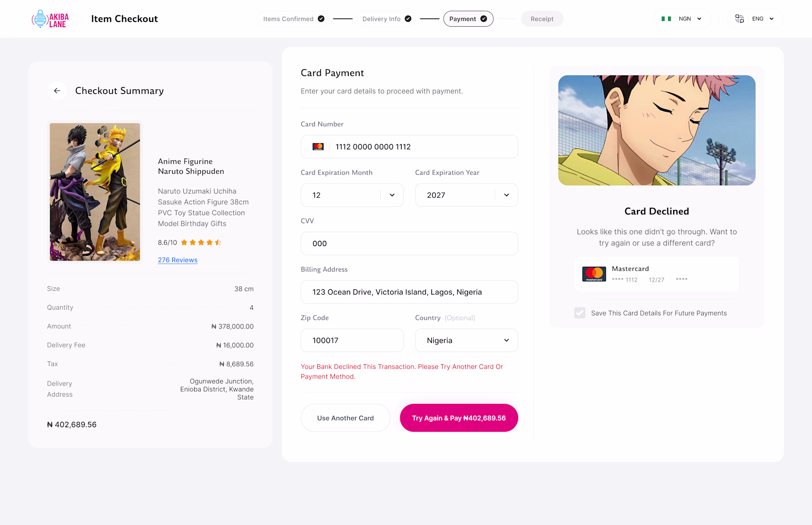Screen dimensions: 812x525
Task: Click the Card Declined heading
Action: click(656, 211)
